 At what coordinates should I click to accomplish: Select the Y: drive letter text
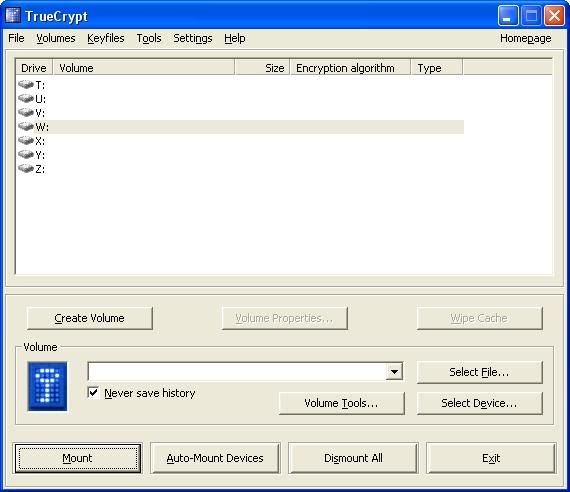tap(40, 155)
